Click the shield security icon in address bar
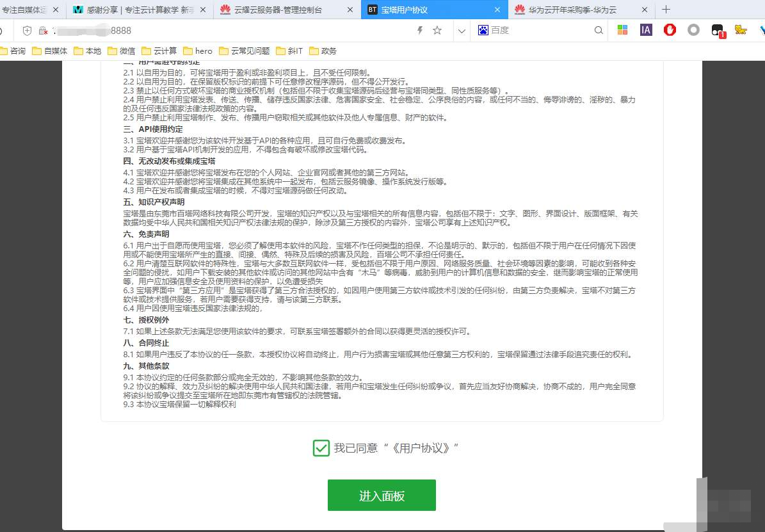The height and width of the screenshot is (532, 765). 28,31
